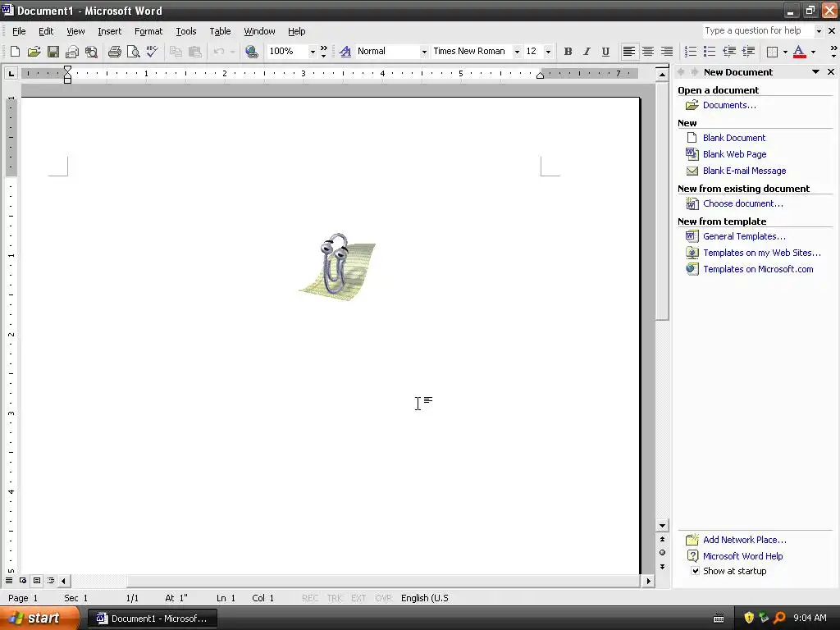Create a new blank document from toolbar
Viewport: 840px width, 630px height.
pyautogui.click(x=15, y=52)
